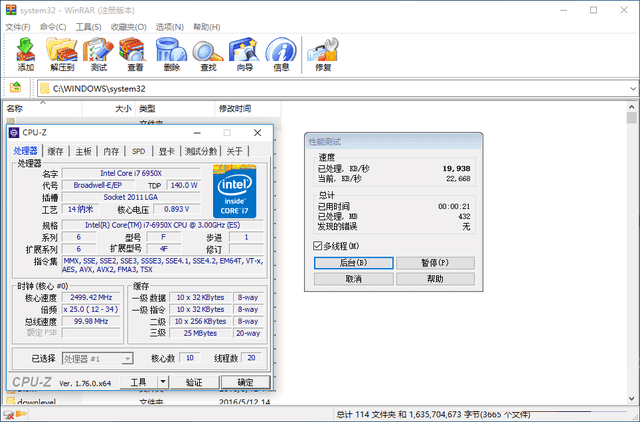Viewport: 640px width, 422px height.
Task: Click the 暂停(P) pause button
Action: [x=435, y=262]
